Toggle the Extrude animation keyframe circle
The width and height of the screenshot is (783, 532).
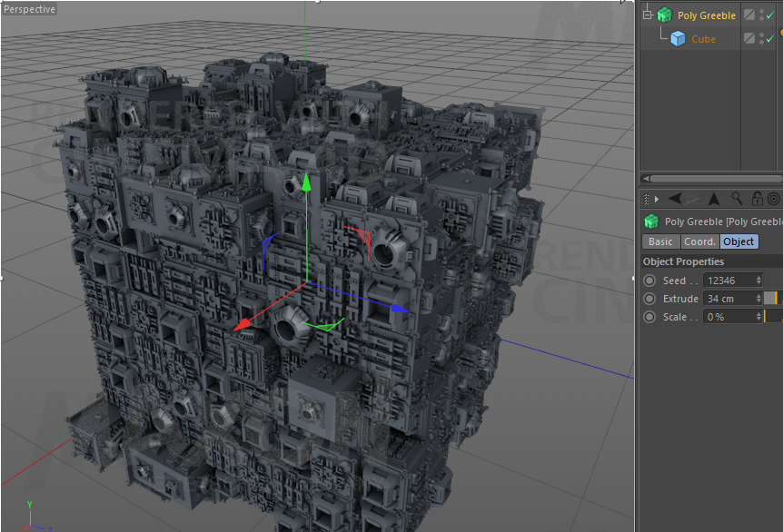[649, 299]
